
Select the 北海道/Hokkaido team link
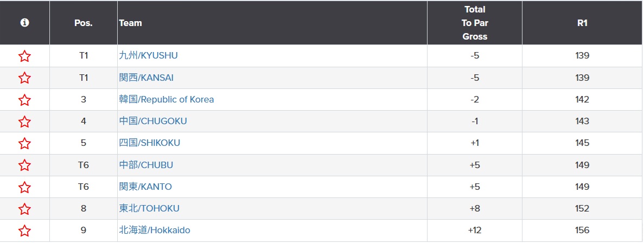pyautogui.click(x=155, y=230)
